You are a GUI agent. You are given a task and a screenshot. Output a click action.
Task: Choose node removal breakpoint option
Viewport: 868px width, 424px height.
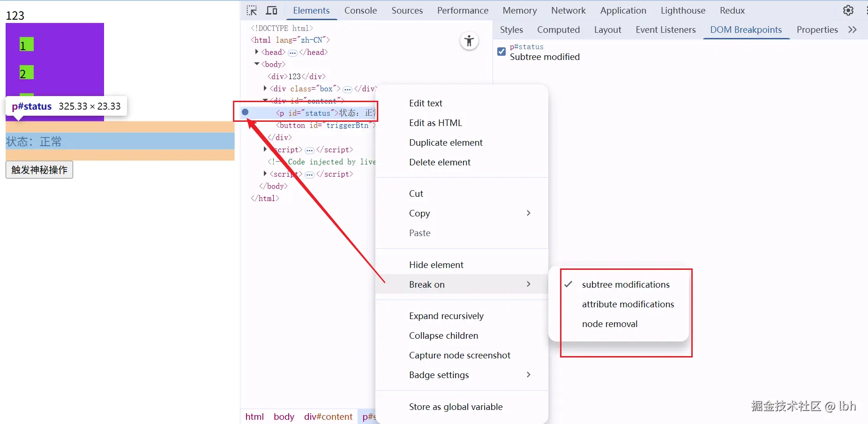click(619, 324)
